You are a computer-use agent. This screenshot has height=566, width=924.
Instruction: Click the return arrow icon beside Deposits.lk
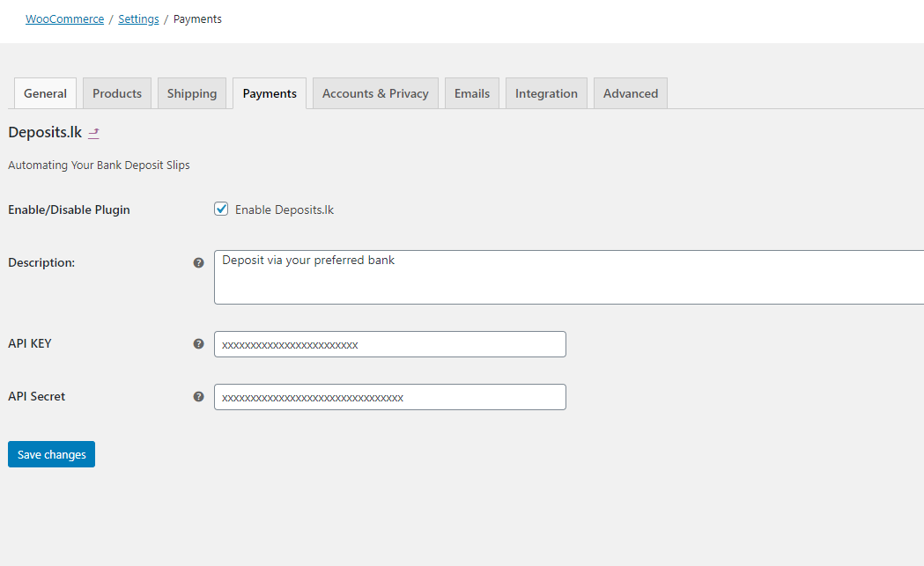click(x=93, y=133)
